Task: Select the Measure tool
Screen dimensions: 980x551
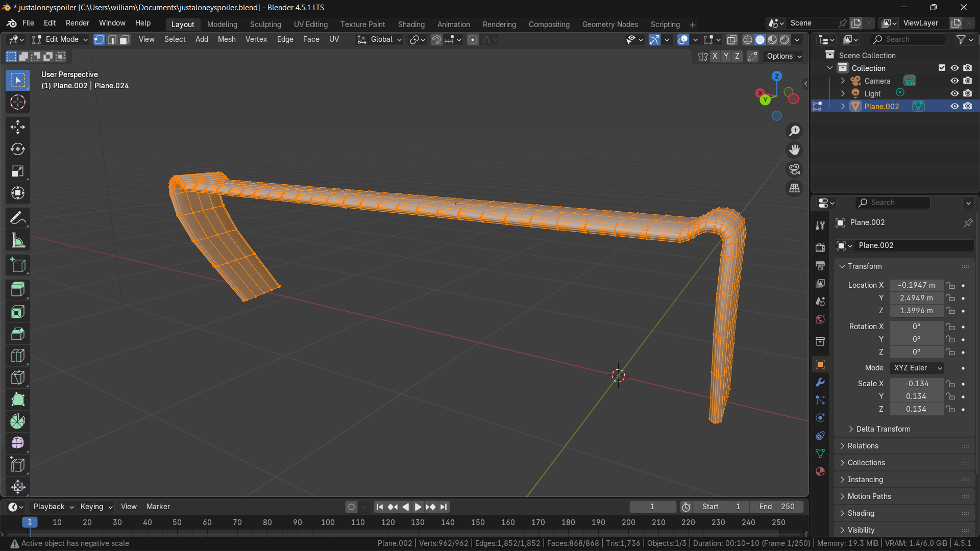Action: [x=18, y=240]
